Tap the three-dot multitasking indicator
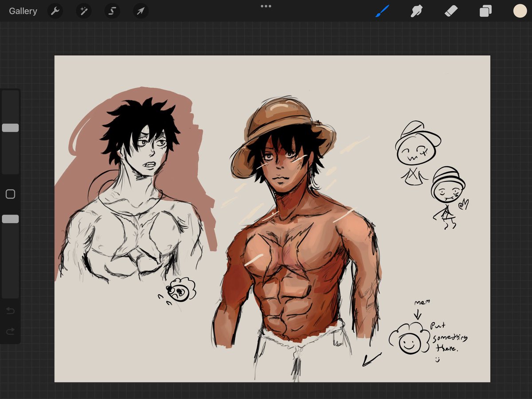 click(266, 6)
